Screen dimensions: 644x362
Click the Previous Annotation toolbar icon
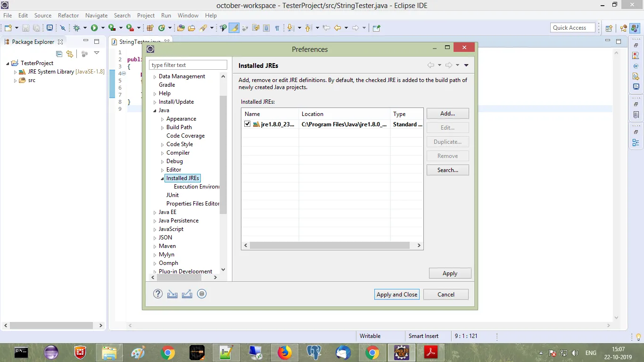tap(309, 28)
